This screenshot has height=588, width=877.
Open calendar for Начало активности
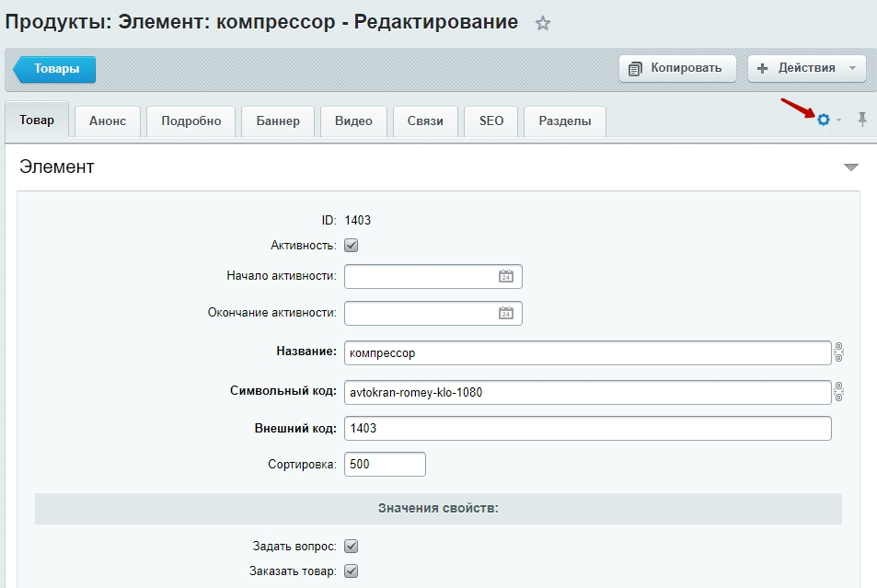505,276
